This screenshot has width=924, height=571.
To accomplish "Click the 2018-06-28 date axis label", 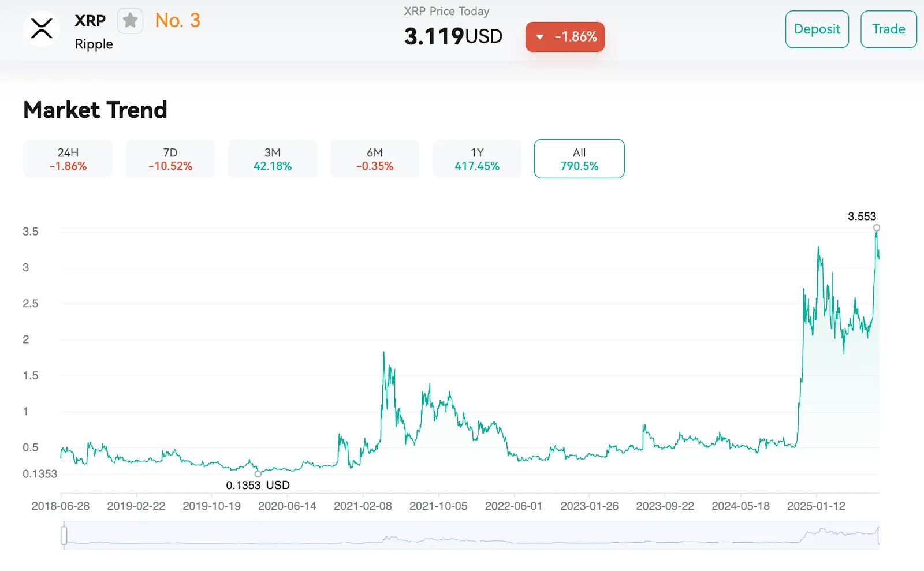I will 61,506.
